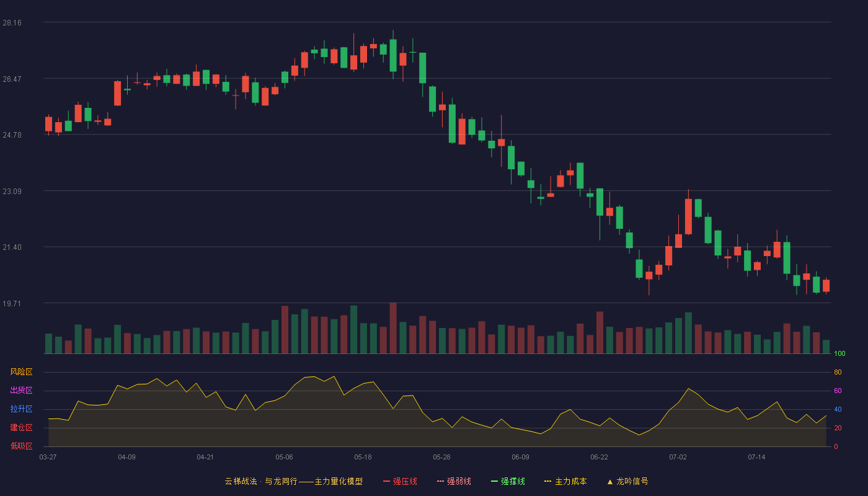Click the tallest volume bar in the volume chart
Image resolution: width=868 pixels, height=496 pixels.
point(393,329)
